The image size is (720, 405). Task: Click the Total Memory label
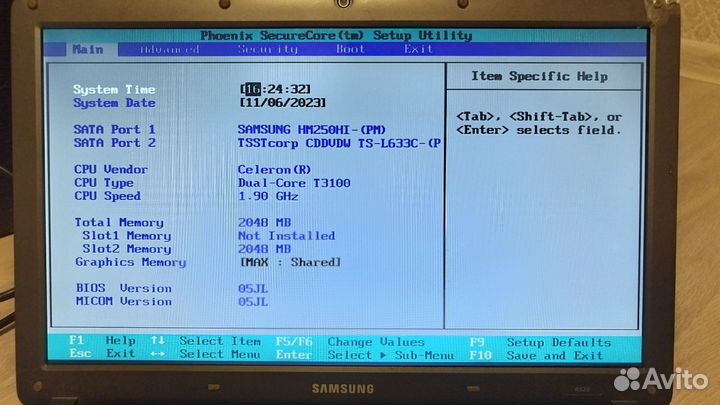point(119,223)
